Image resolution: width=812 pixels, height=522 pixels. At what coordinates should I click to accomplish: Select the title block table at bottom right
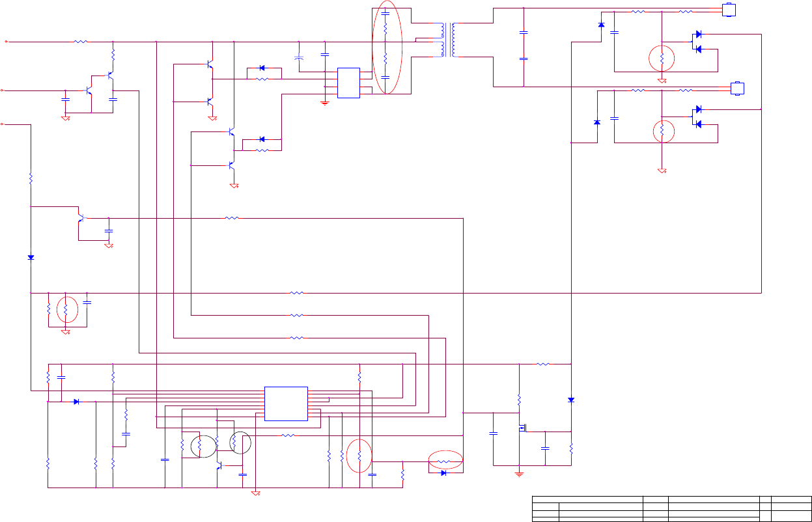pyautogui.click(x=672, y=508)
